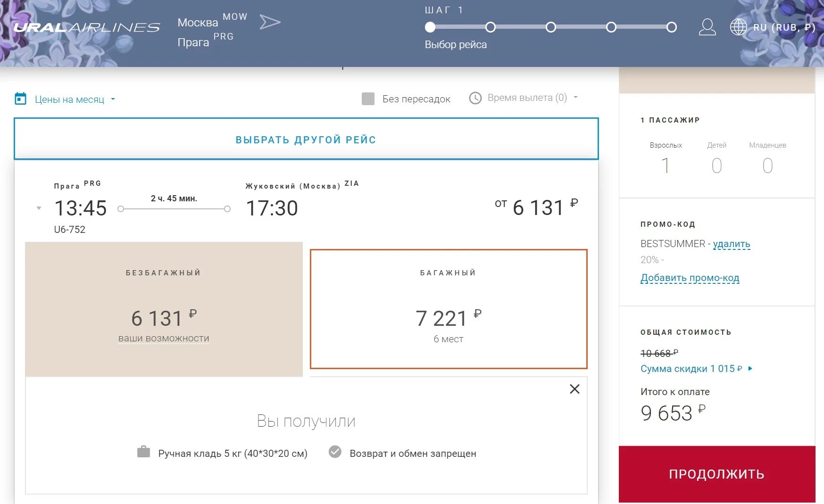Click the total '9 653 ₽' amount

click(673, 413)
